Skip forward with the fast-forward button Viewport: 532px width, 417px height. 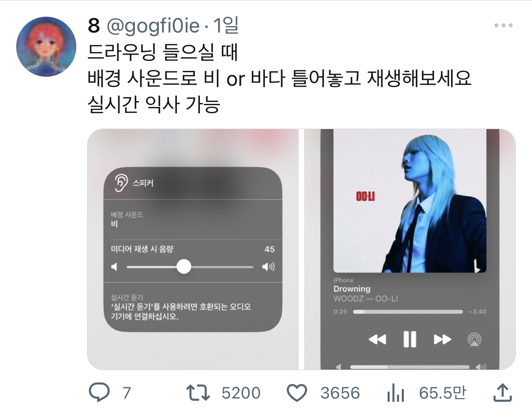point(442,339)
